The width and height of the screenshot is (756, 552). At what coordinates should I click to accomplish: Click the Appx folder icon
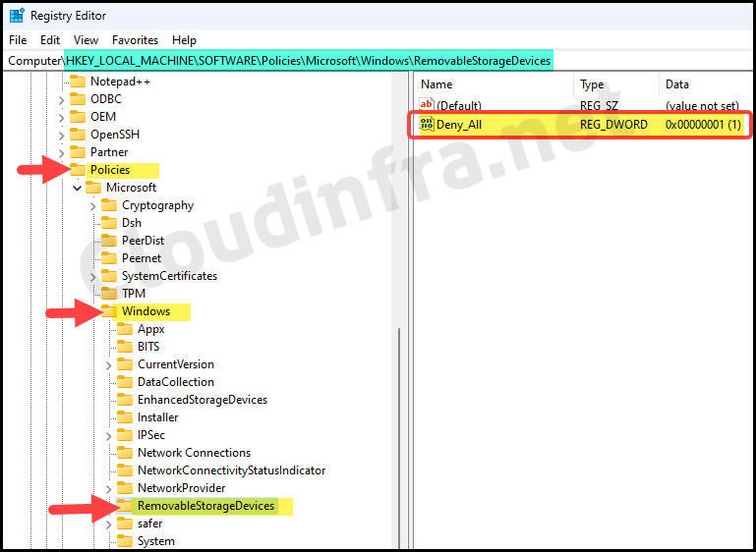tap(125, 329)
